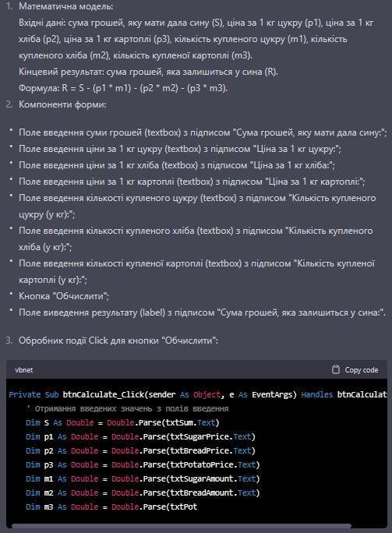This screenshot has width=392, height=533.
Task: Click the heading 'Математична модель:'
Action: click(x=66, y=6)
